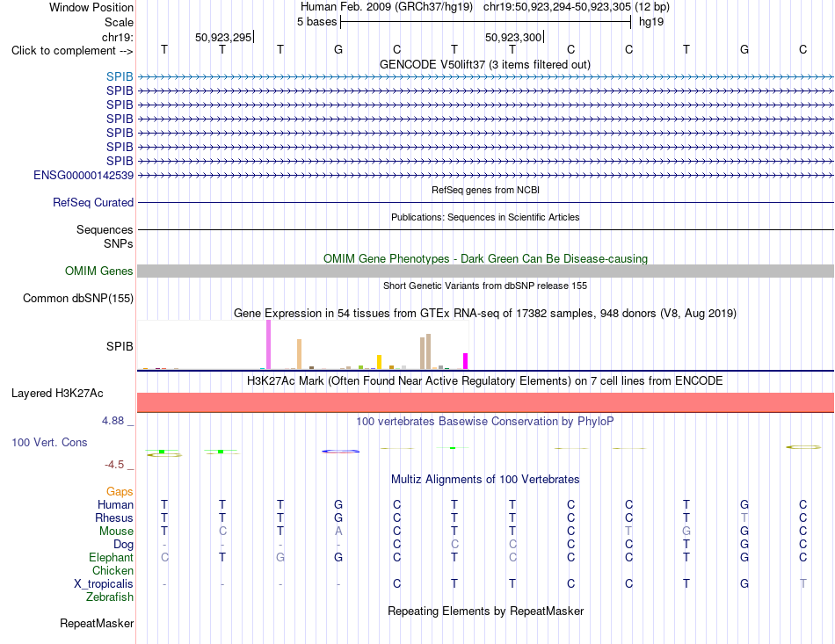
Task: Open the Common dbSNP(155) track label
Action: [x=78, y=298]
